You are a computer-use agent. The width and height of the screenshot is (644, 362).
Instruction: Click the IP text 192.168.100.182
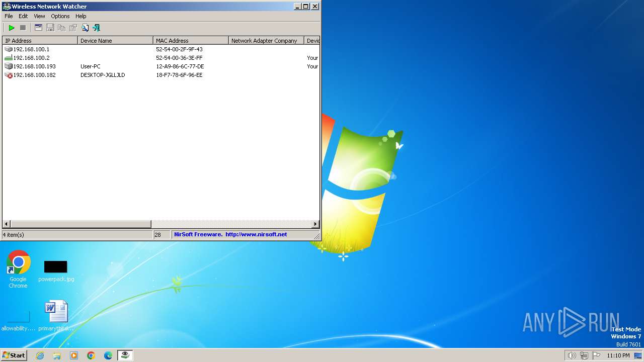pyautogui.click(x=34, y=75)
